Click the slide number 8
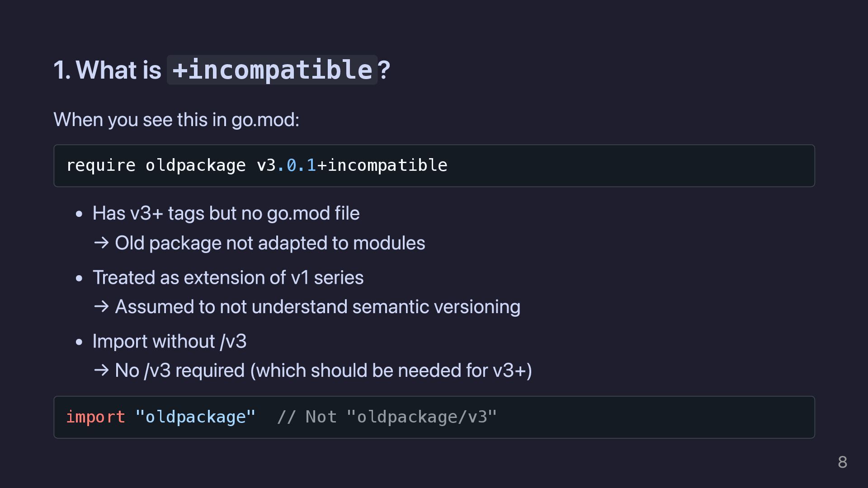The height and width of the screenshot is (488, 868). point(842,462)
